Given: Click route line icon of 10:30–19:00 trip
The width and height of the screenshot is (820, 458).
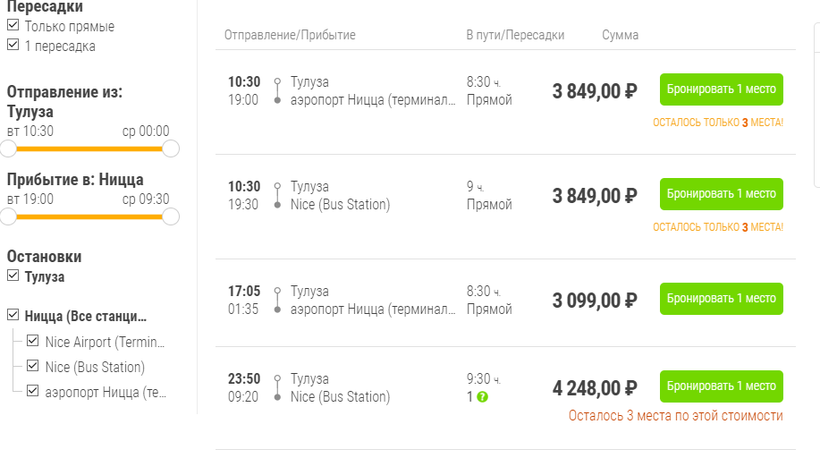Looking at the screenshot, I should (x=278, y=91).
